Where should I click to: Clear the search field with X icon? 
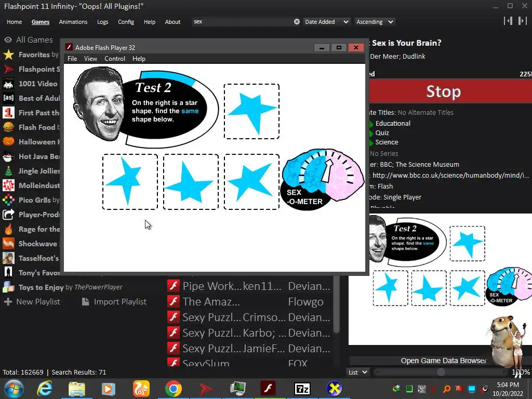[x=297, y=22]
